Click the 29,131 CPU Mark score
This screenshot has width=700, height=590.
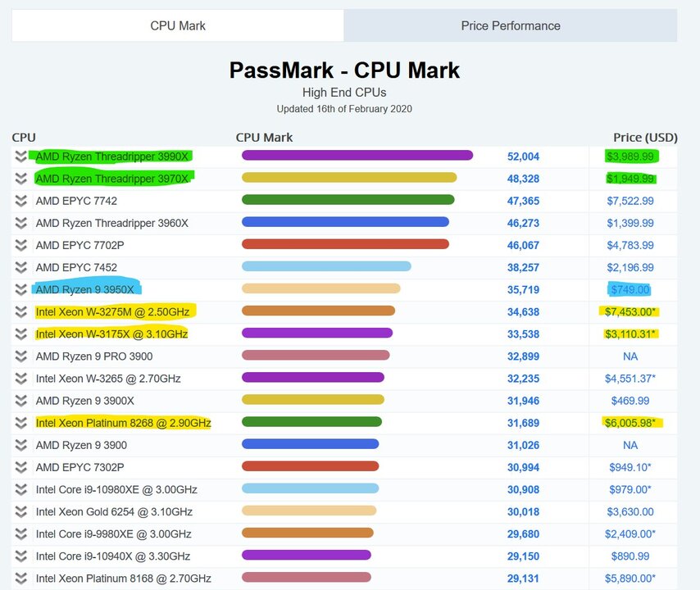click(523, 579)
